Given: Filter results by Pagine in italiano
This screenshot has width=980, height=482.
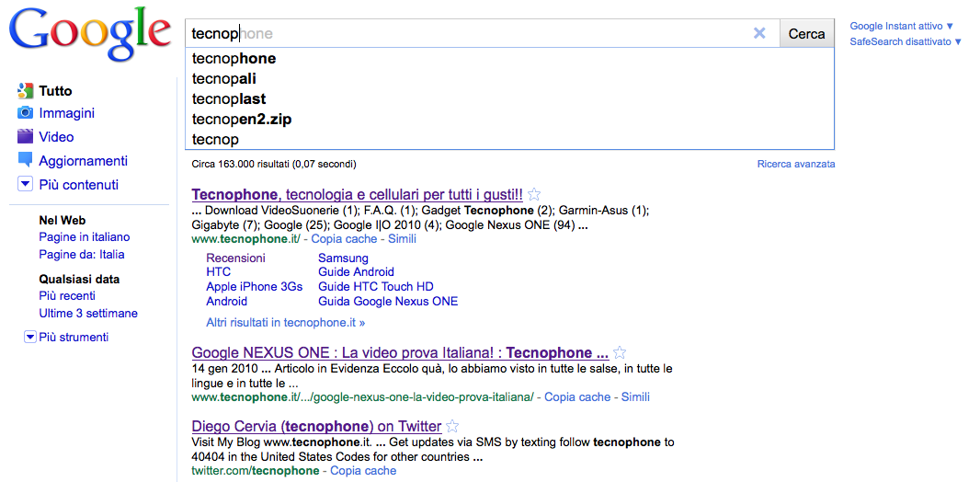Looking at the screenshot, I should [x=85, y=237].
